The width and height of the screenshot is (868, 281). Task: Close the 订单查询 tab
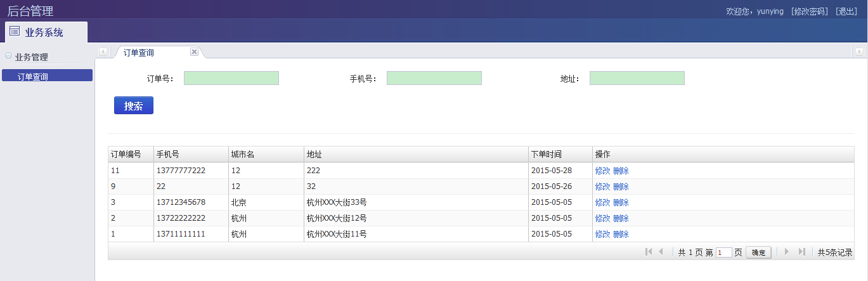coord(195,52)
